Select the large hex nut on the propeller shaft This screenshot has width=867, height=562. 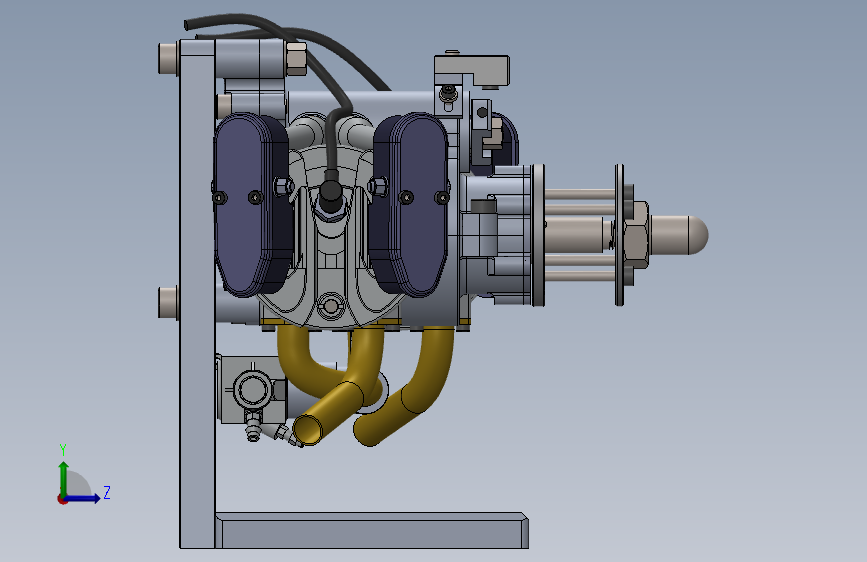tap(636, 235)
